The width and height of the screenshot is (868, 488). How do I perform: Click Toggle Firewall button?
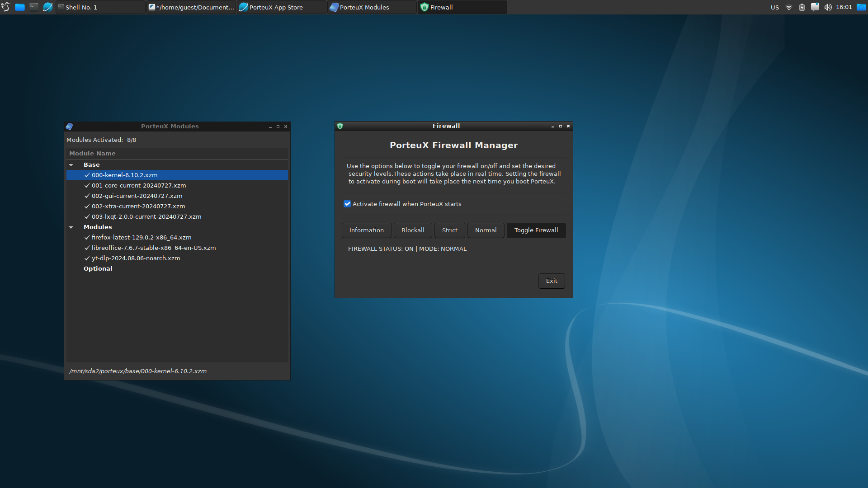[536, 230]
